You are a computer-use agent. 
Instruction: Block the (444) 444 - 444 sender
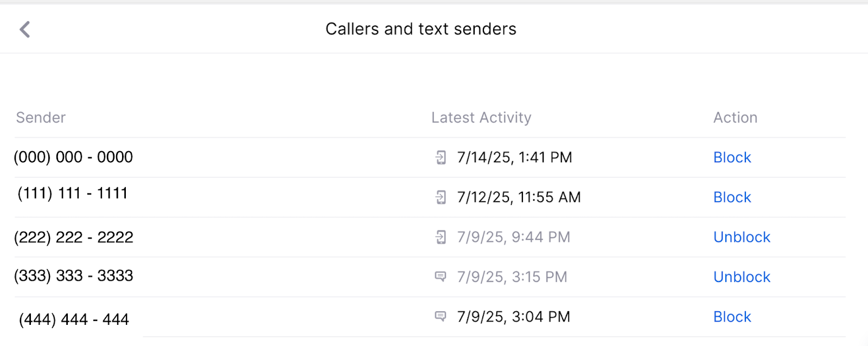point(732,317)
